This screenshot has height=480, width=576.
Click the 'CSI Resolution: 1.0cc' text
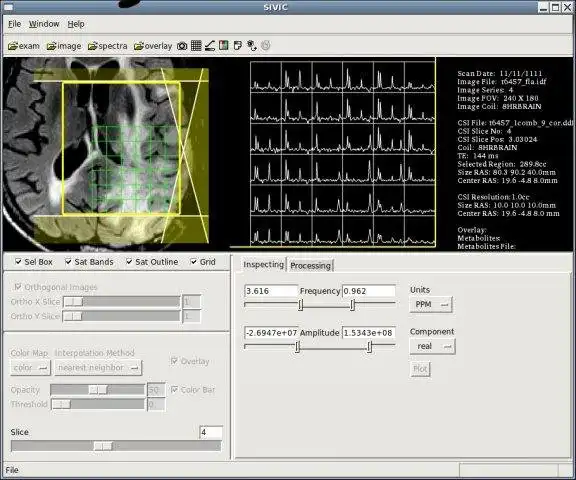(x=493, y=197)
